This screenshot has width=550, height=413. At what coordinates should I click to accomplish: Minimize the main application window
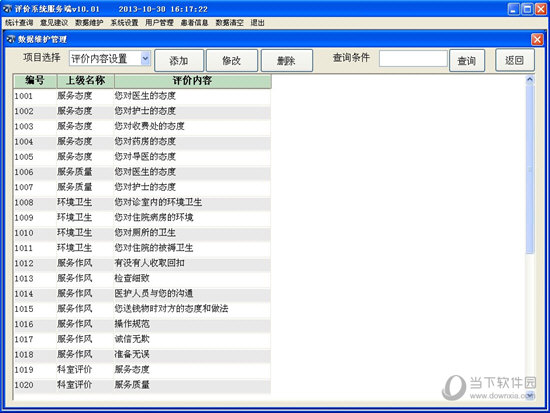point(514,9)
